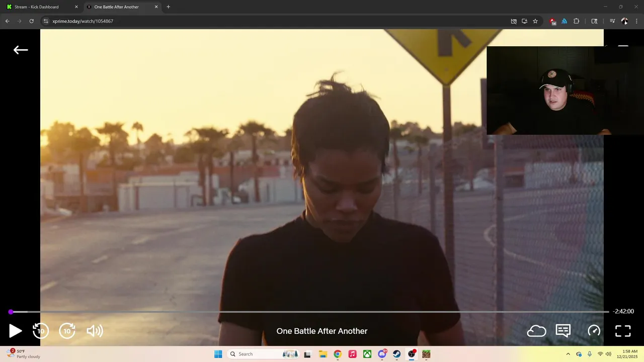Open the system volume tray icon

point(608,354)
